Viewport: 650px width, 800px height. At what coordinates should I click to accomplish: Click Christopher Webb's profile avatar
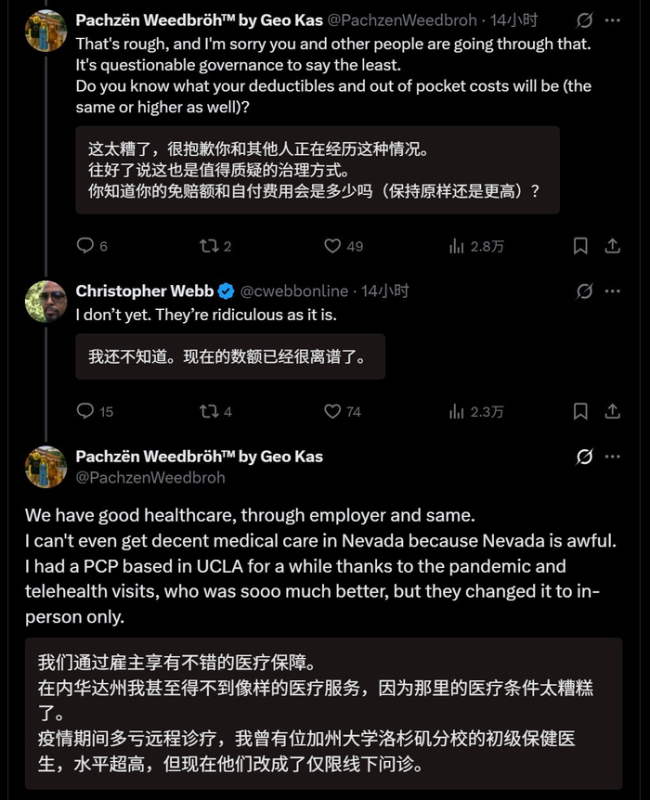pyautogui.click(x=42, y=297)
